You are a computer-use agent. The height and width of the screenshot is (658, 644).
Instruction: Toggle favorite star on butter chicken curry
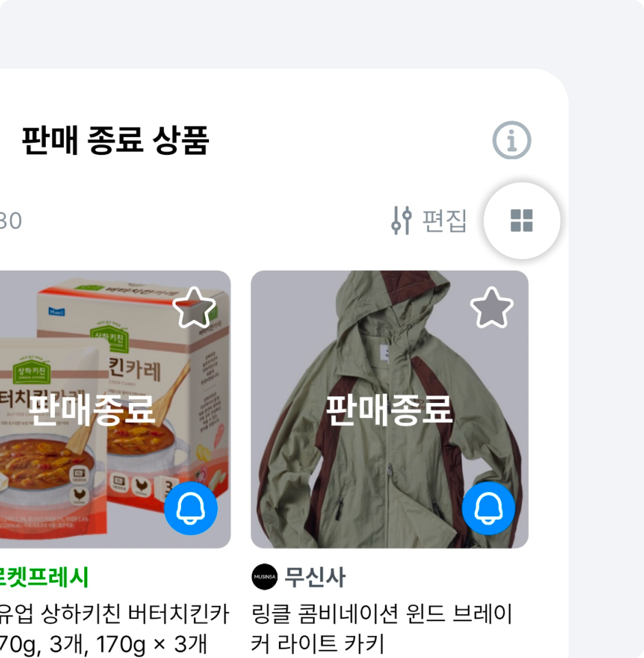point(194,308)
